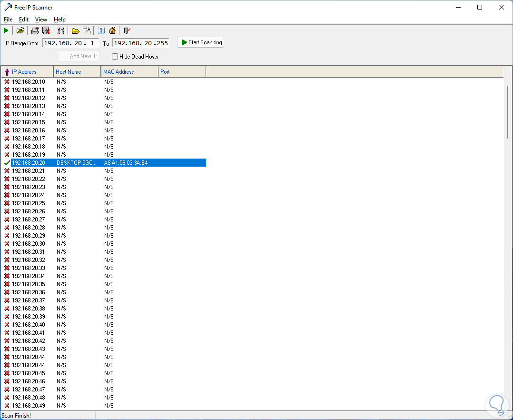Viewport: 513px width, 420px height.
Task: Open the View menu
Action: pyautogui.click(x=41, y=20)
